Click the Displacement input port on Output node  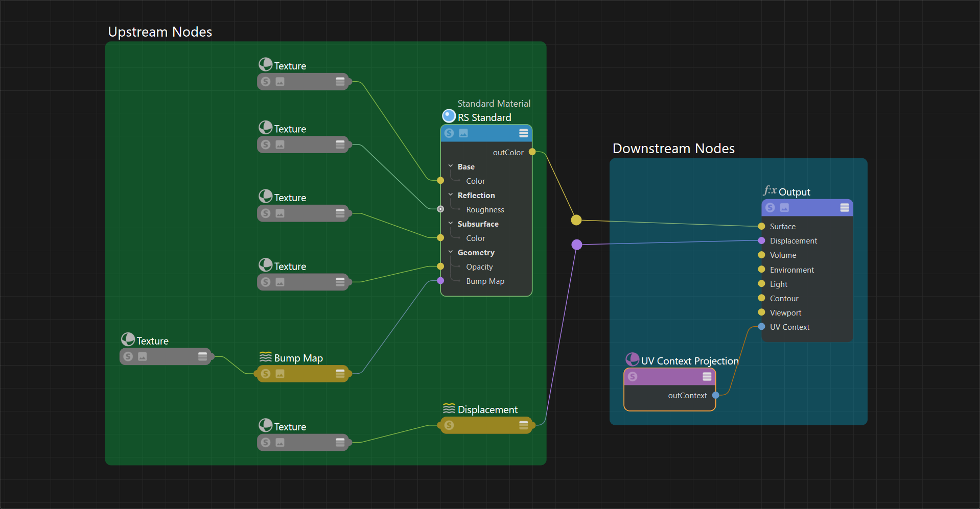(x=761, y=240)
